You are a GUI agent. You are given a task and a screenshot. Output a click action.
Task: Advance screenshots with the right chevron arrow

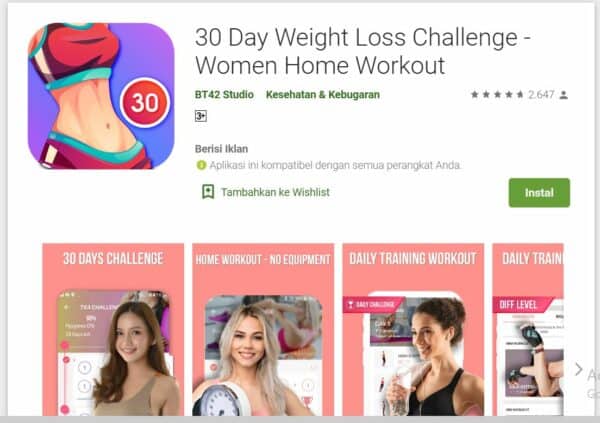[x=579, y=369]
